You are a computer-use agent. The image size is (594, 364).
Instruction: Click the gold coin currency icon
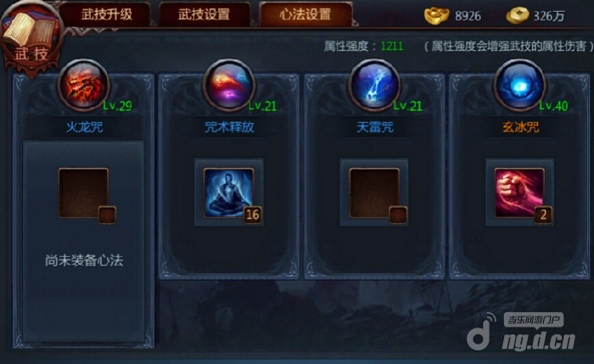[517, 16]
